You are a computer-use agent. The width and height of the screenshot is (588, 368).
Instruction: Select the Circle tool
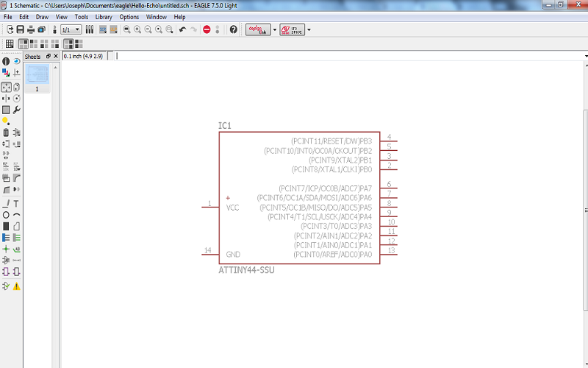pyautogui.click(x=6, y=215)
